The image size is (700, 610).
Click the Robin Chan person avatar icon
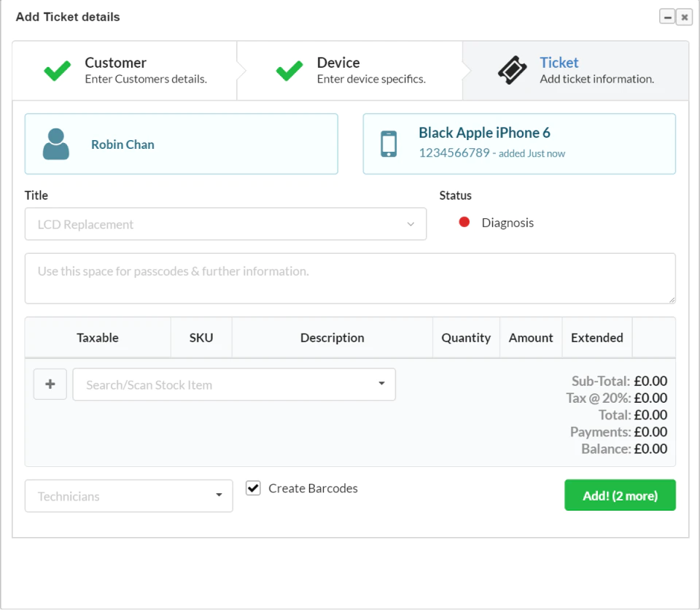[x=56, y=144]
